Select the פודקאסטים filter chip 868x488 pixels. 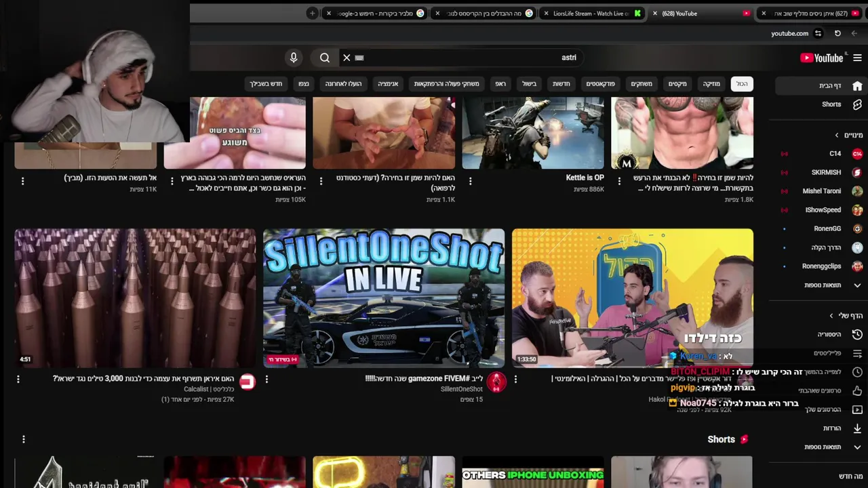[x=600, y=84]
